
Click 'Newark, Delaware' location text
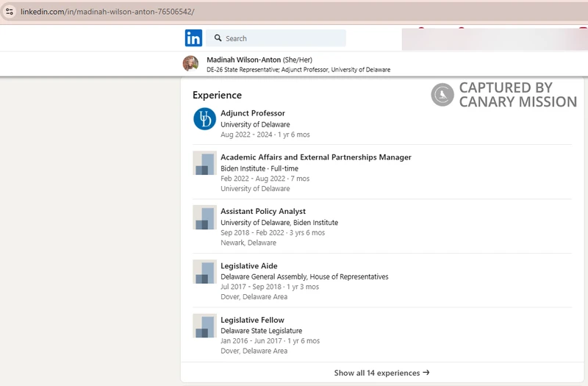(248, 243)
